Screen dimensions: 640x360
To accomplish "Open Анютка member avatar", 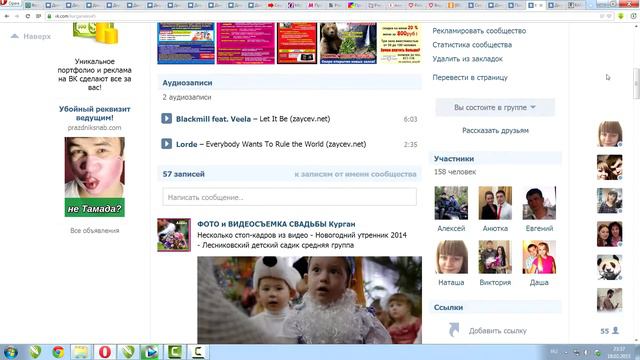I will (495, 203).
